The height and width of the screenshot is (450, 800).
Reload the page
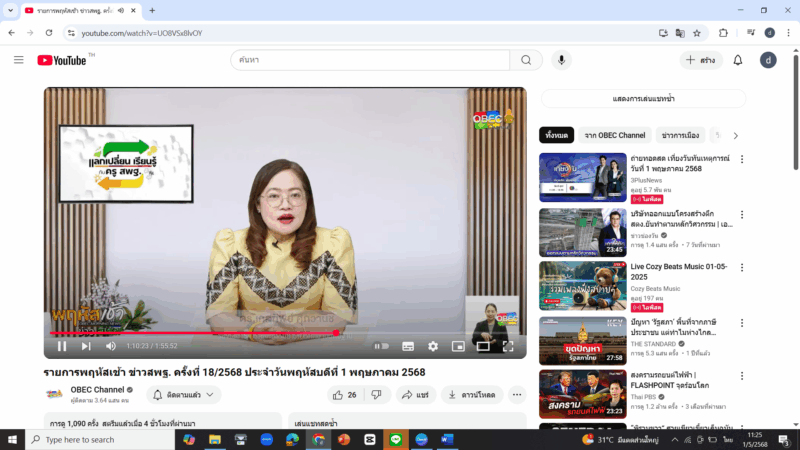point(49,33)
